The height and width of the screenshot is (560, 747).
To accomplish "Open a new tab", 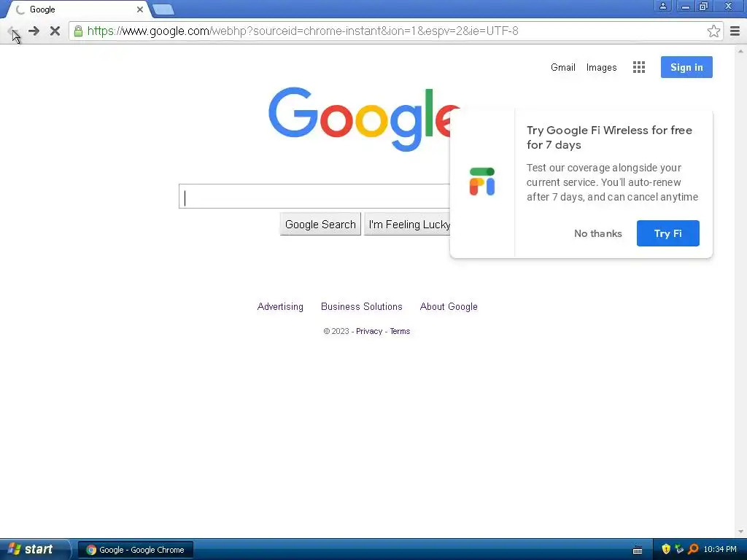I will click(x=163, y=9).
